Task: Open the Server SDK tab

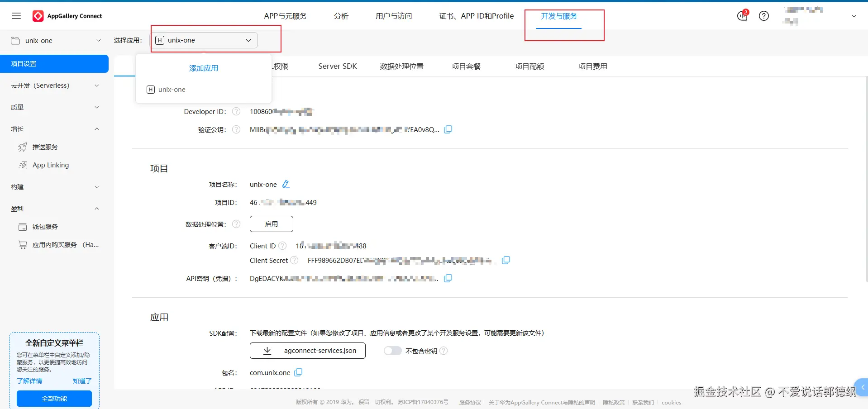Action: point(338,66)
